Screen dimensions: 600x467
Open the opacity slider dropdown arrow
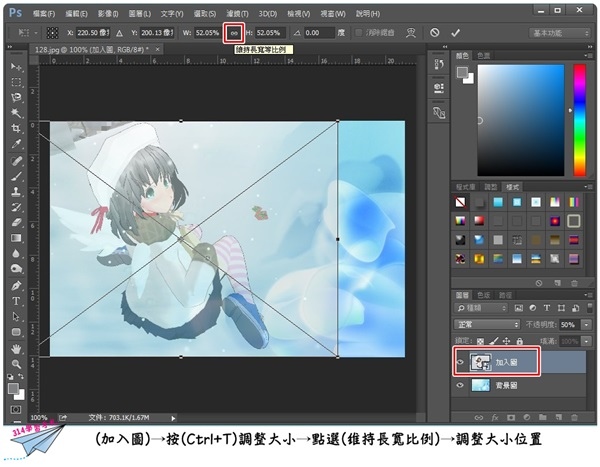click(587, 325)
